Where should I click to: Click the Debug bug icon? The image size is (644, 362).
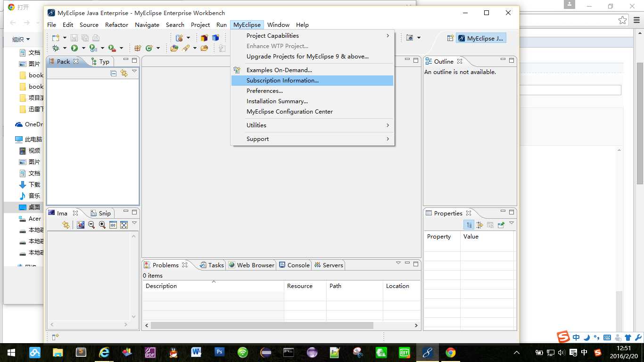[56, 48]
